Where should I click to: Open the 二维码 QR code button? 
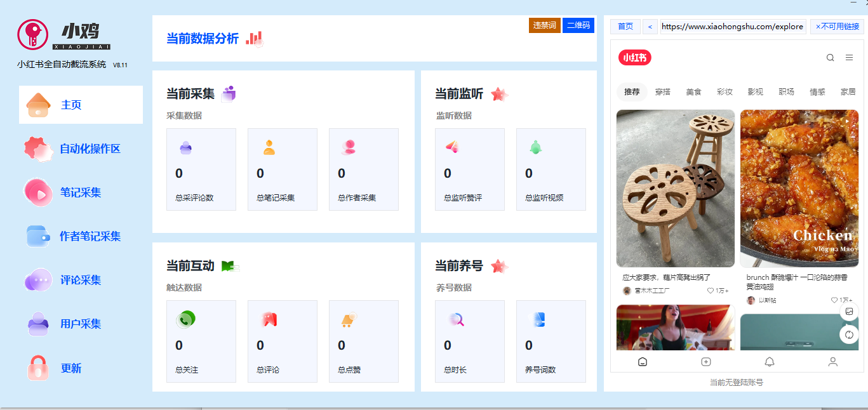pos(578,25)
